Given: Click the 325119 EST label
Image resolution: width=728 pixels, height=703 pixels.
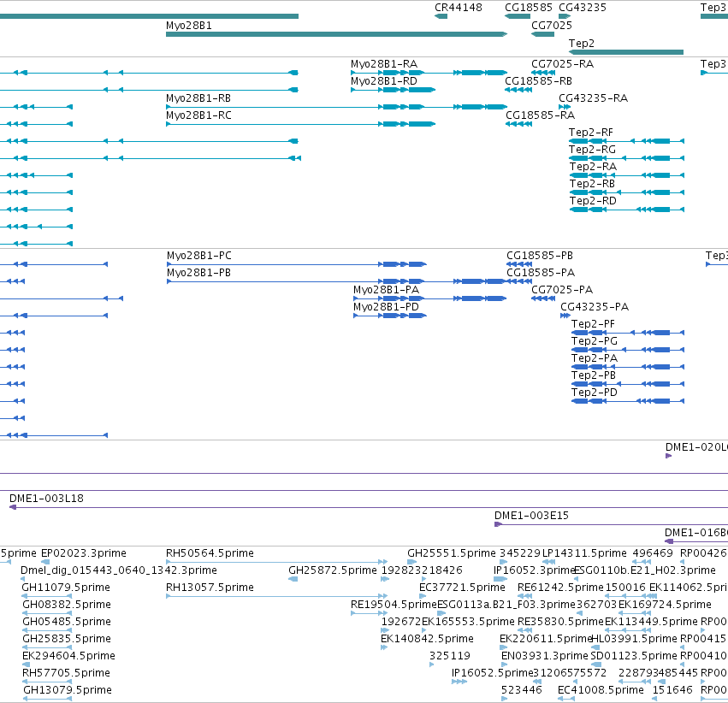Looking at the screenshot, I should pyautogui.click(x=450, y=656).
